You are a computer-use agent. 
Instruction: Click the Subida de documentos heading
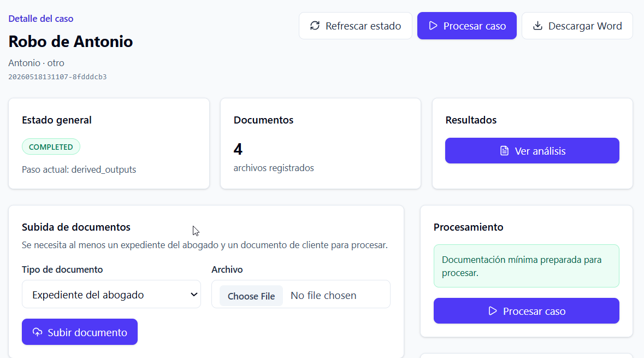click(76, 227)
